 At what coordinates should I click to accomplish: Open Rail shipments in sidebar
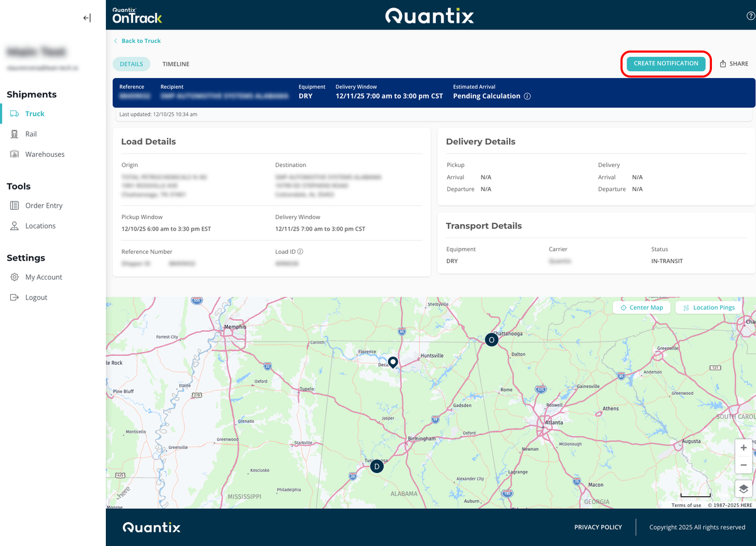(31, 134)
